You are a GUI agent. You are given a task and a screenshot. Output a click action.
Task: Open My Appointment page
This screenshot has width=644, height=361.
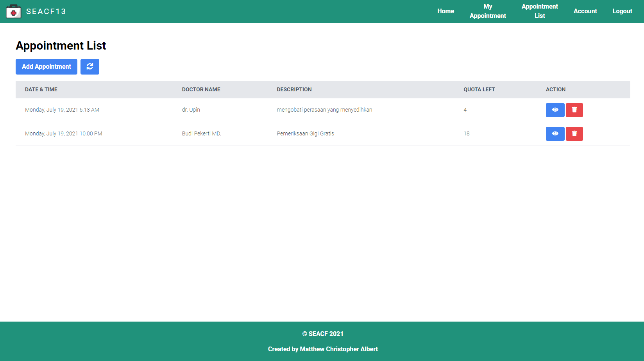488,11
